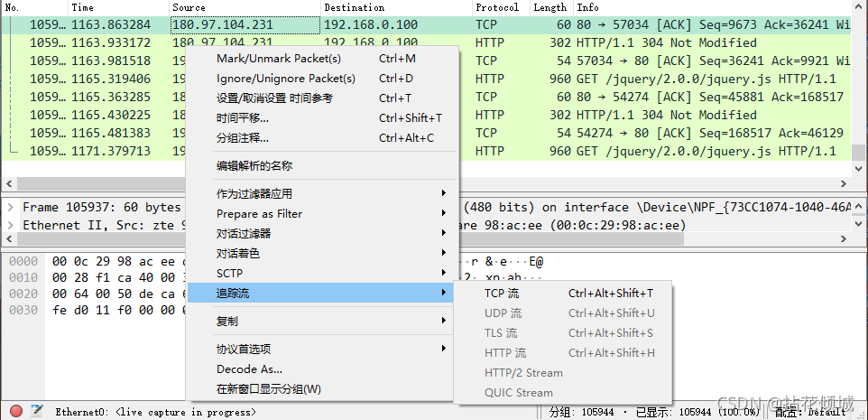The width and height of the screenshot is (868, 420).
Task: Click hex offset 0030 row bytes
Action: coord(118,310)
